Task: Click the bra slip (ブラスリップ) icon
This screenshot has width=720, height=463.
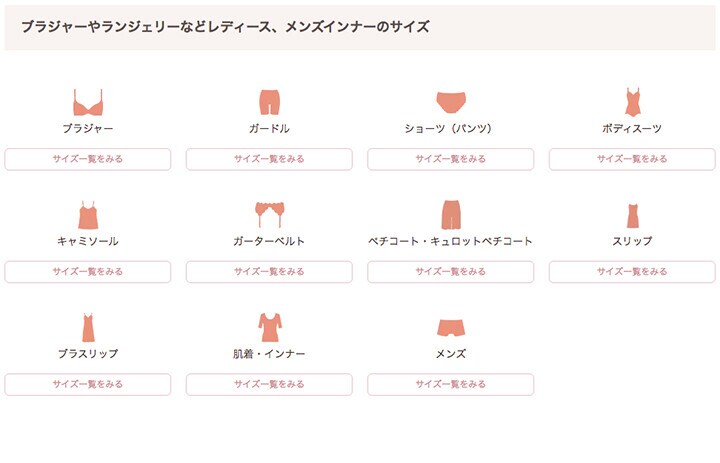Action: coord(88,327)
